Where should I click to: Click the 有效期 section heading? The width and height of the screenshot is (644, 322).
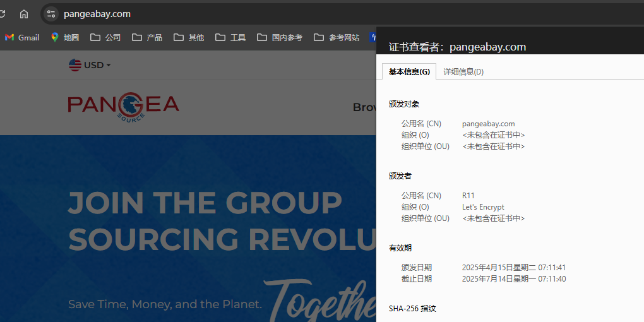[x=400, y=248]
